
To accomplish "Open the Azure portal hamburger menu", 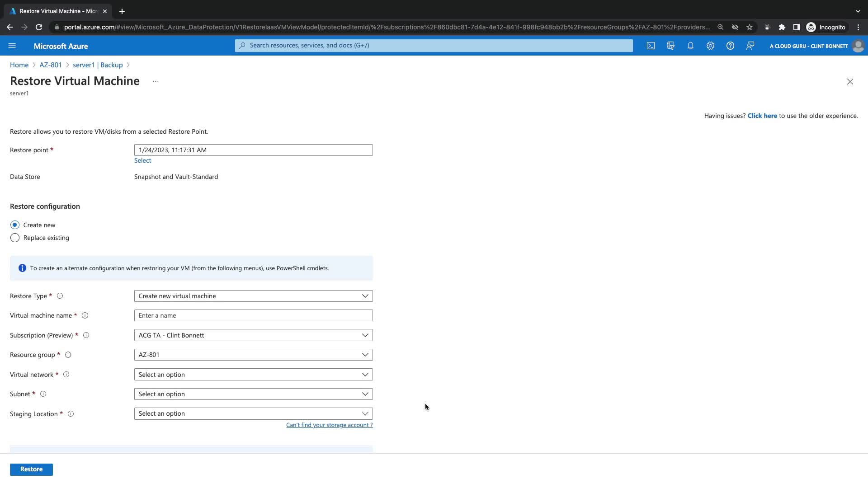I will (x=12, y=46).
